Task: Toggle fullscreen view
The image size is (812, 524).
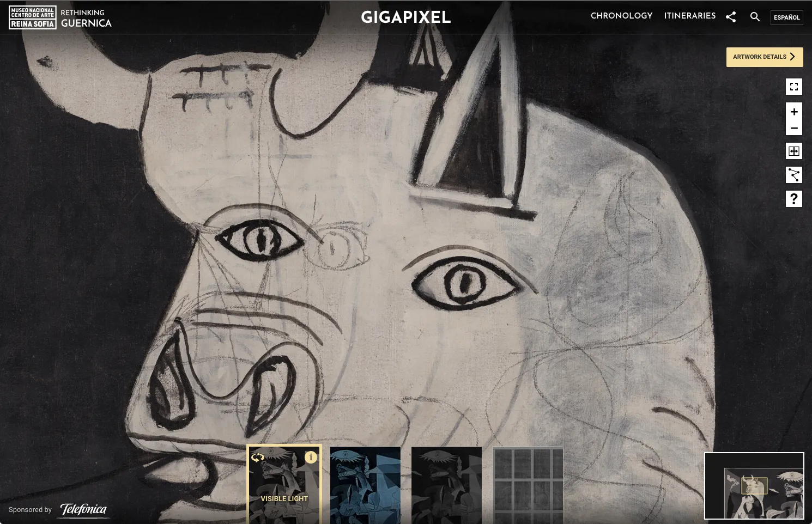Action: [794, 87]
